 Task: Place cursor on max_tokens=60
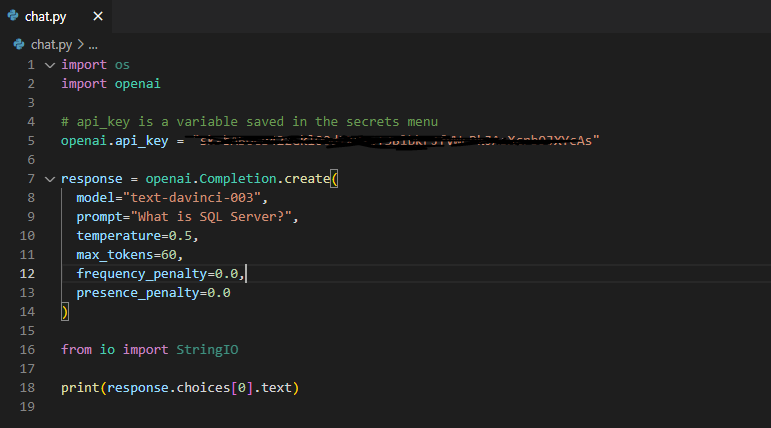pos(129,255)
